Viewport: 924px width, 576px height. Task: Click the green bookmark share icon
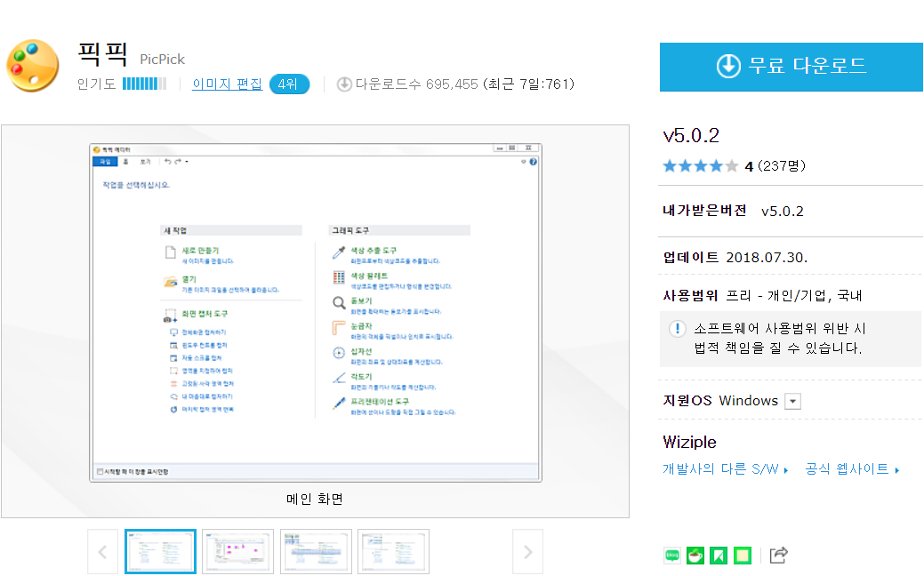point(719,556)
